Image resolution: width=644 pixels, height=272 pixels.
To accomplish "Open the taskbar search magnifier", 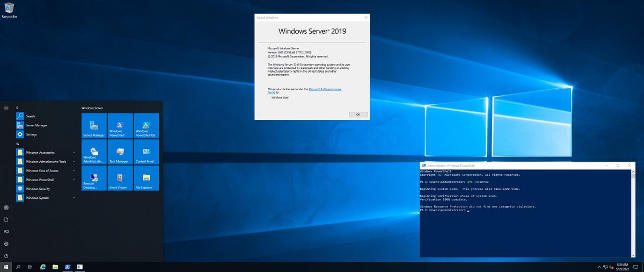I will (18, 267).
